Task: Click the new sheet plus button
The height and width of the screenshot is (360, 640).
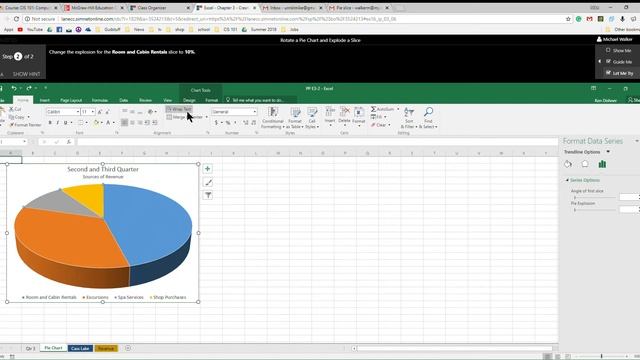Action: 128,348
